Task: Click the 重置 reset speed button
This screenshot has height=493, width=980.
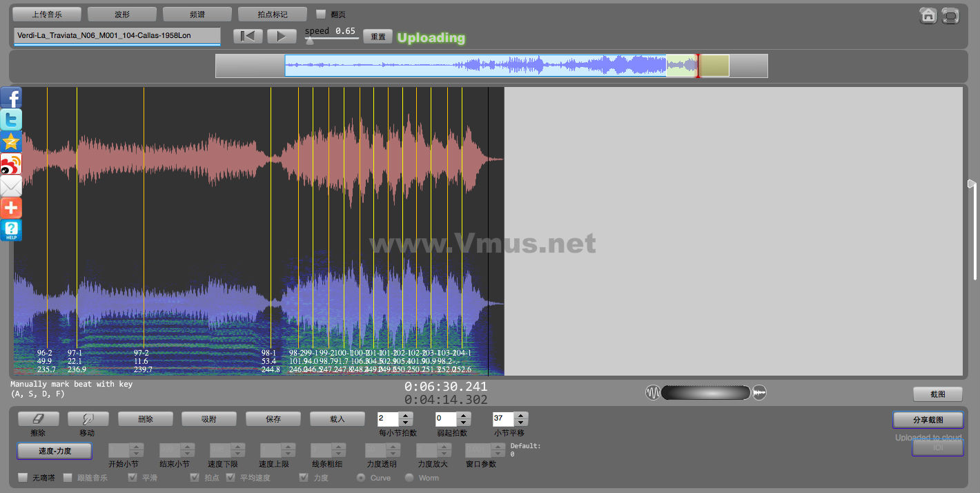Action: pos(378,37)
